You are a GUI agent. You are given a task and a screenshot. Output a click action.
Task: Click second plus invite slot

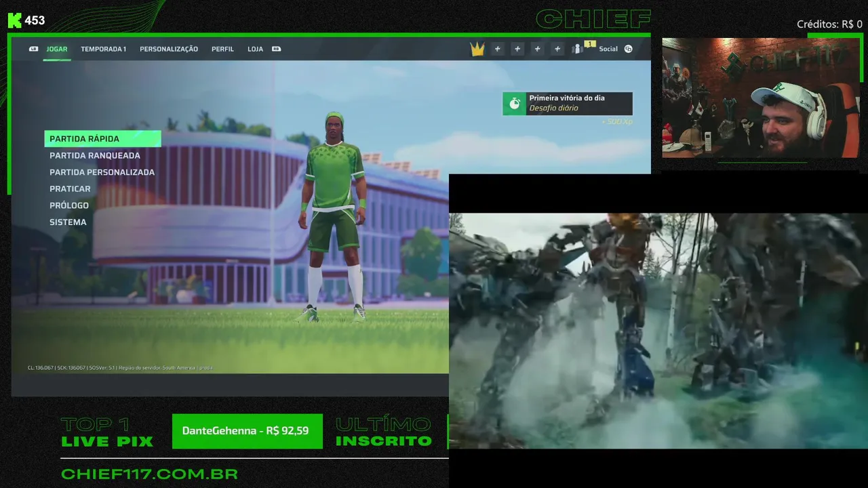click(x=517, y=49)
